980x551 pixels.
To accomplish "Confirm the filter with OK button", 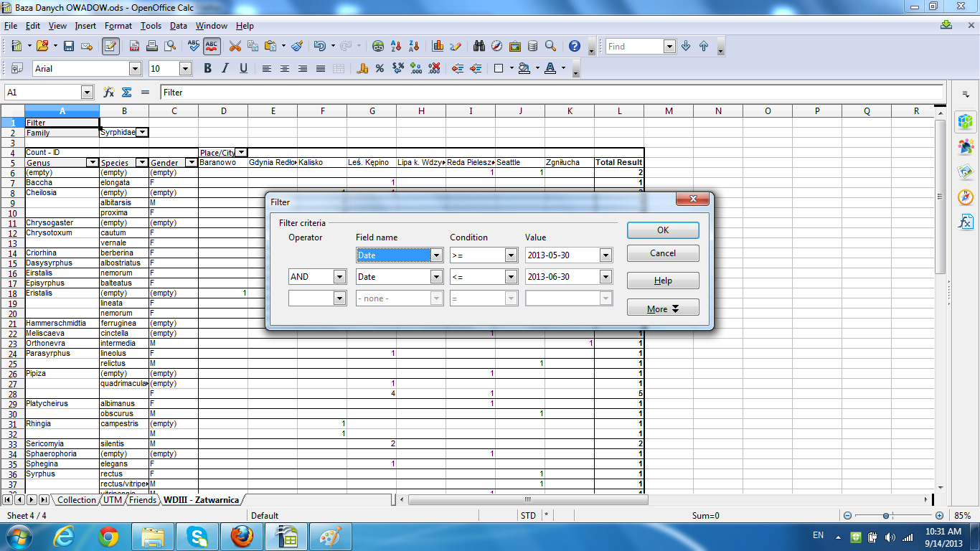I will 663,230.
